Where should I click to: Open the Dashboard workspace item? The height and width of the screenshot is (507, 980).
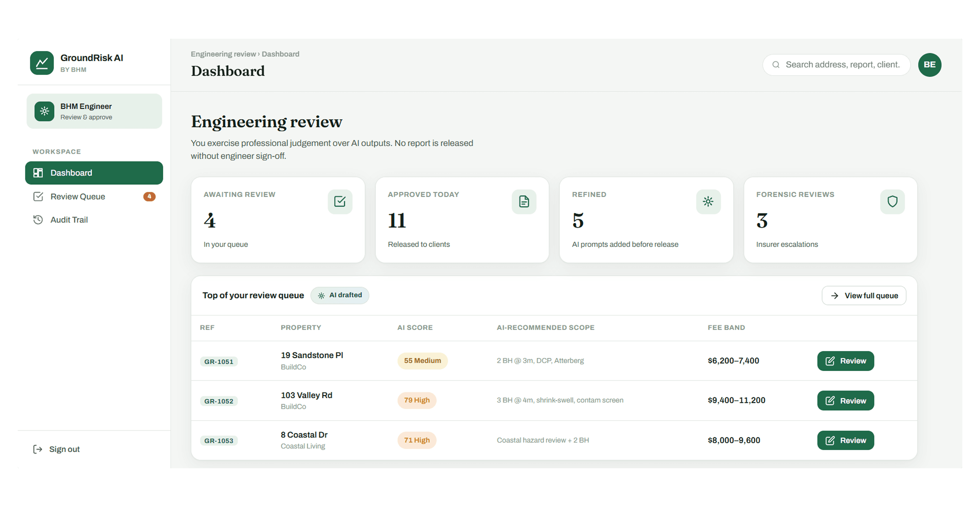[94, 173]
